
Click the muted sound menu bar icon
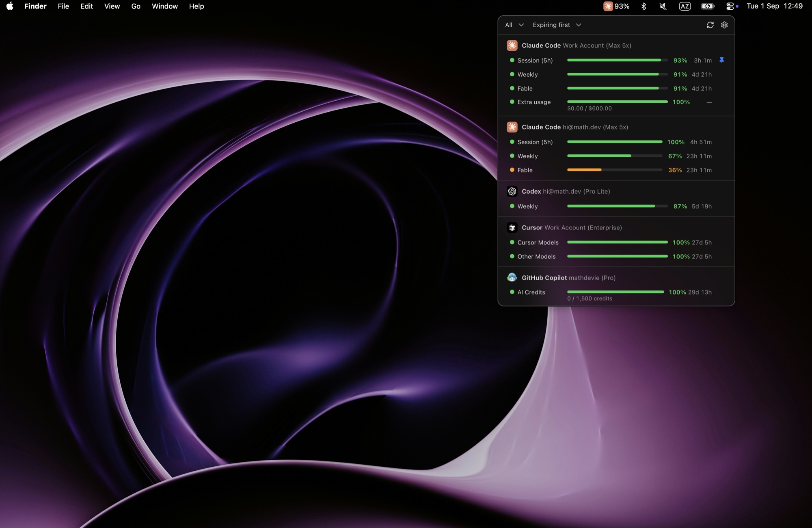click(x=663, y=6)
